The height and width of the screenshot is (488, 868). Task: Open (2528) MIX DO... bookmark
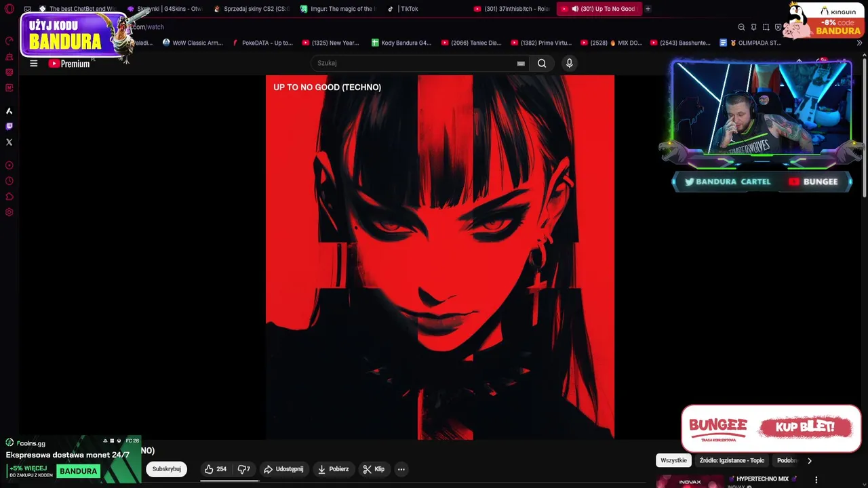tap(611, 43)
